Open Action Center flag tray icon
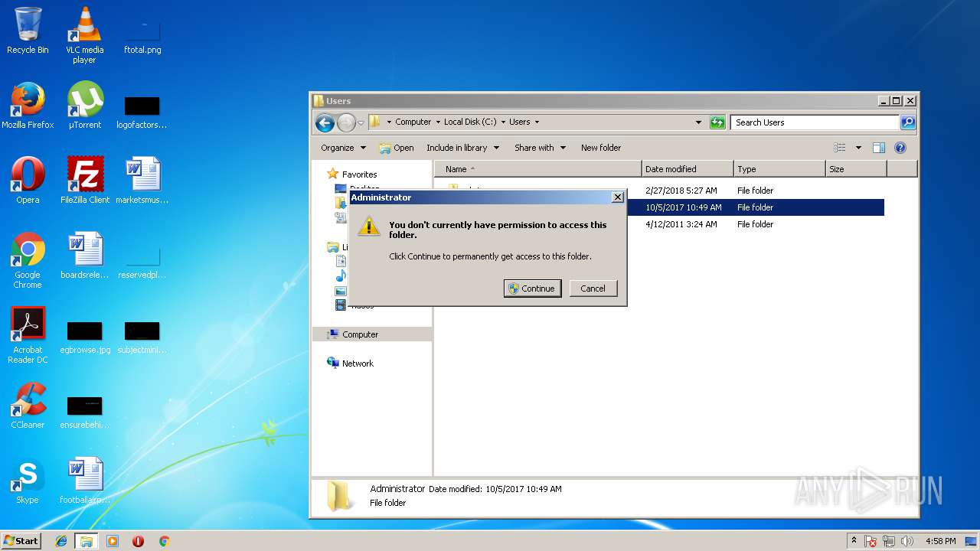This screenshot has height=551, width=980. [871, 541]
